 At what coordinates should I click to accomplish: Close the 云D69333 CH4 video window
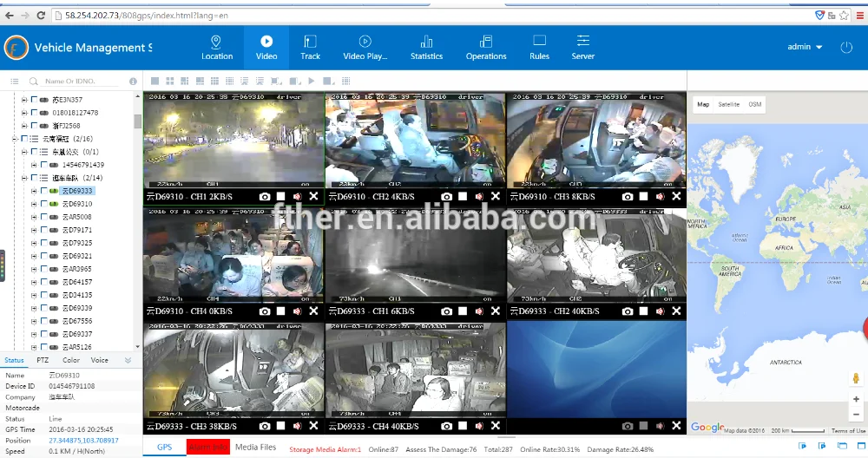(496, 426)
